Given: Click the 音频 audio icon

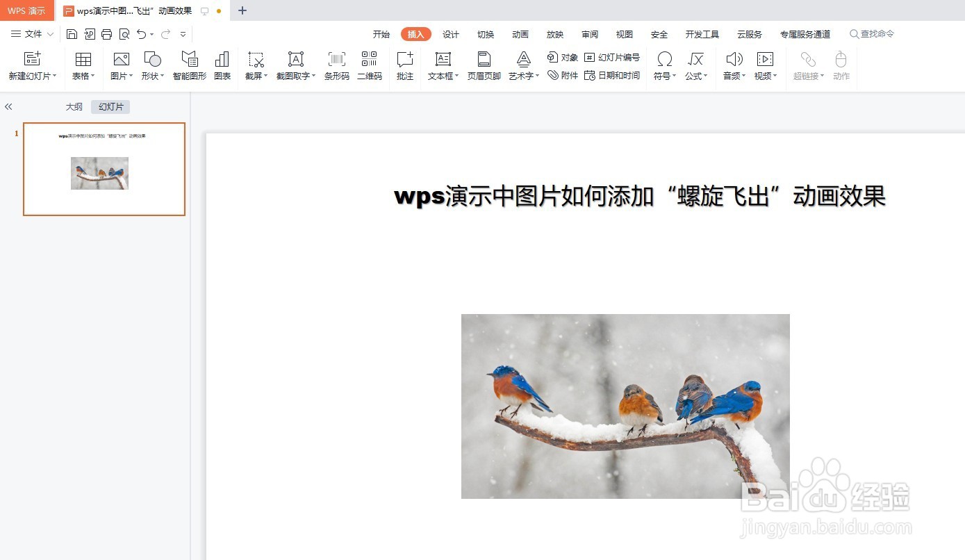Looking at the screenshot, I should pyautogui.click(x=734, y=59).
